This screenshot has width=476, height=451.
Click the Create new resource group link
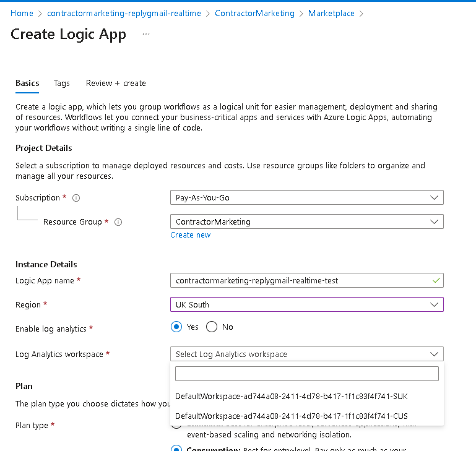pos(191,235)
